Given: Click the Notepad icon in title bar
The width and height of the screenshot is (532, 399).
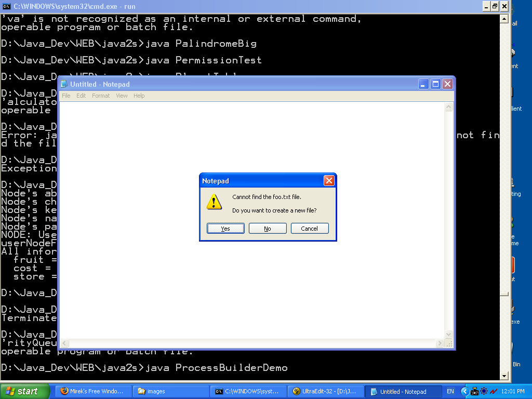Looking at the screenshot, I should click(64, 84).
